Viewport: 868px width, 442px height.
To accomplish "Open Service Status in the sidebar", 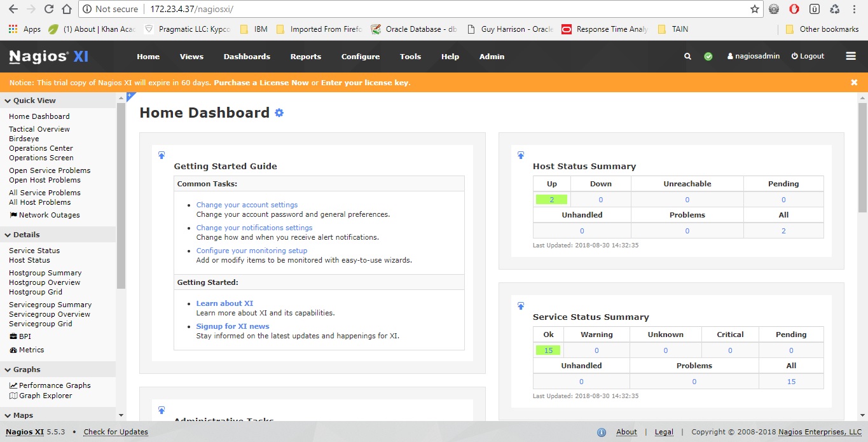I will click(34, 251).
